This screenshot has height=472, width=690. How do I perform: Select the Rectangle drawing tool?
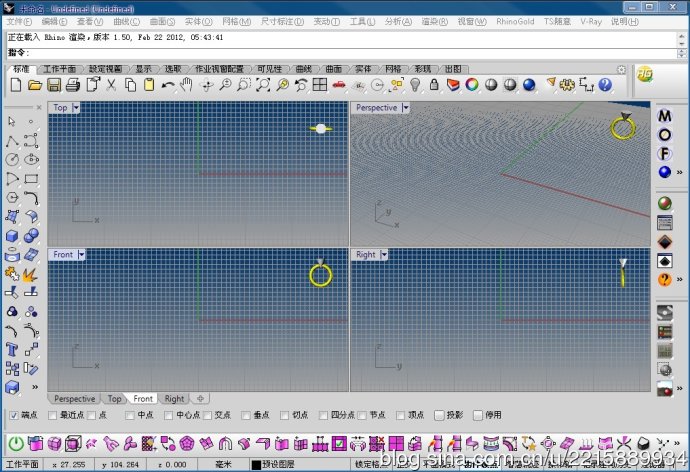(31, 179)
